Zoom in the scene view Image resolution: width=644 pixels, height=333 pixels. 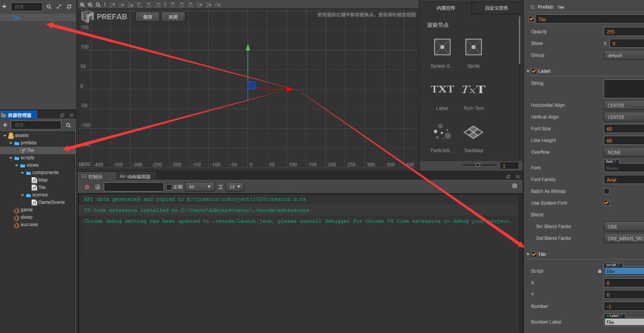(82, 5)
